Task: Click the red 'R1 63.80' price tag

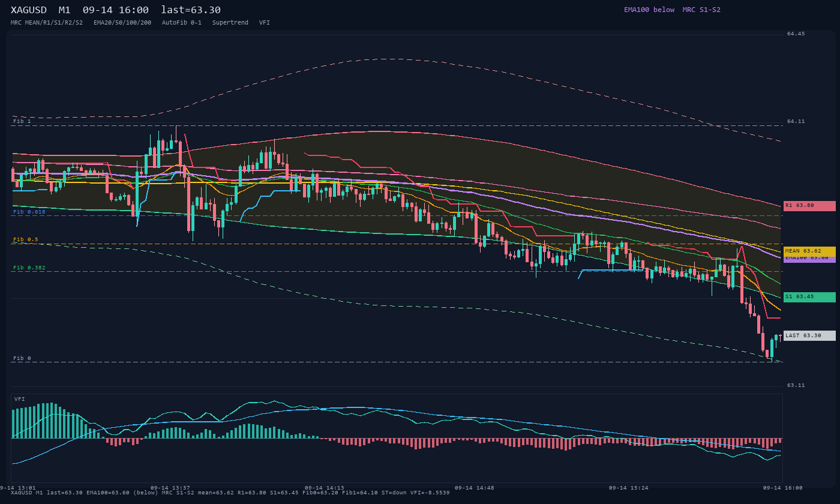Action: pyautogui.click(x=809, y=206)
